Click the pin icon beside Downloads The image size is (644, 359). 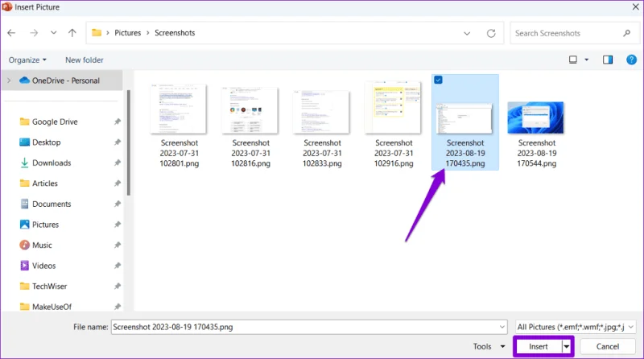click(118, 163)
